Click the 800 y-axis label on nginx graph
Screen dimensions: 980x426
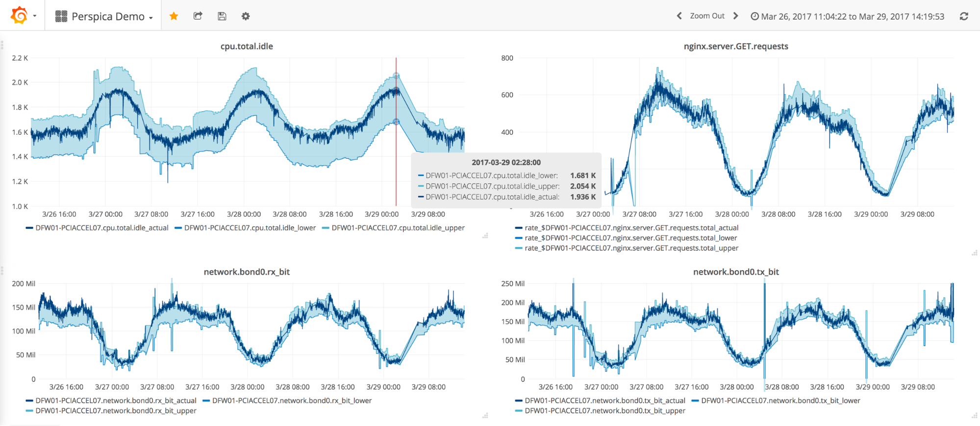[507, 58]
